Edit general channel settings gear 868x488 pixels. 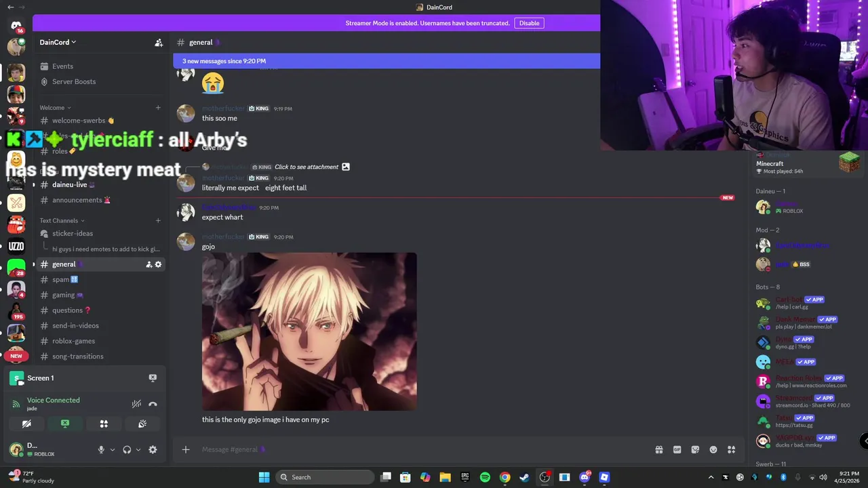click(159, 264)
